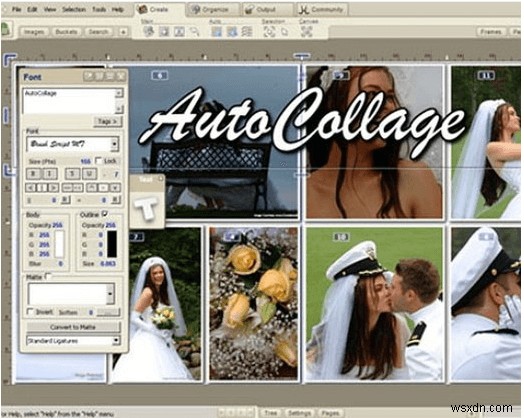Viewport: 524px width, 418px height.
Task: Open the Selection menu
Action: tap(74, 10)
